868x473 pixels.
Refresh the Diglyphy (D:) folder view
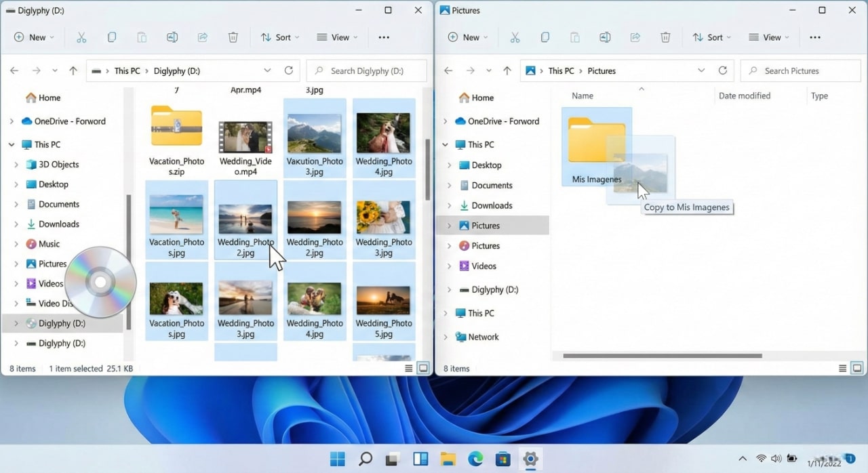(x=290, y=70)
